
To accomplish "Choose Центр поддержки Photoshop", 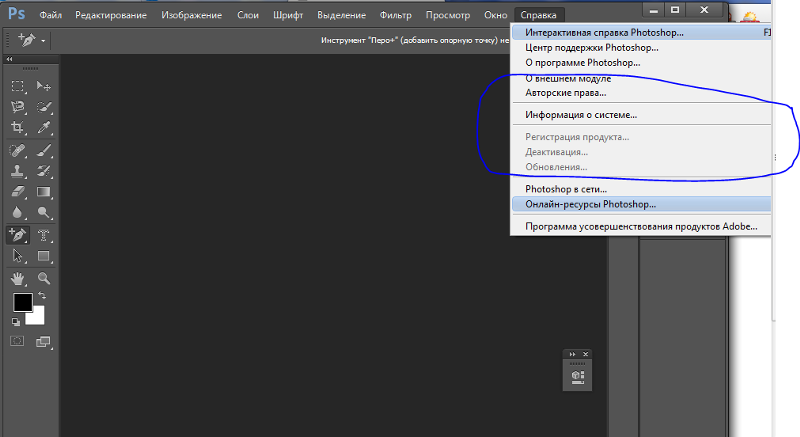I will 641,47.
